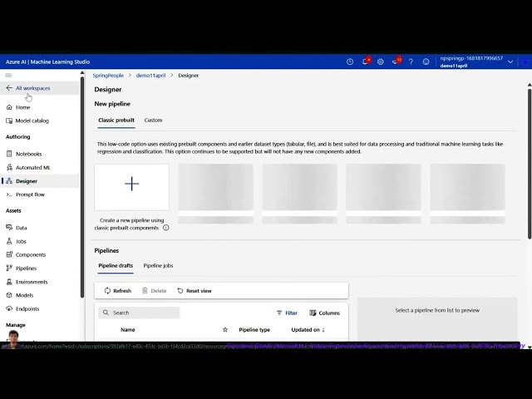
Task: Switch to Classic prebuilt tab
Action: [x=116, y=120]
